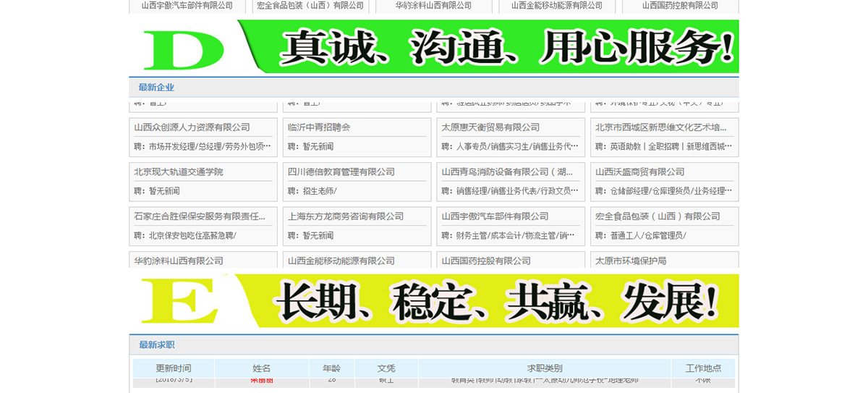Open the 最新企业 section heading

pyautogui.click(x=156, y=88)
